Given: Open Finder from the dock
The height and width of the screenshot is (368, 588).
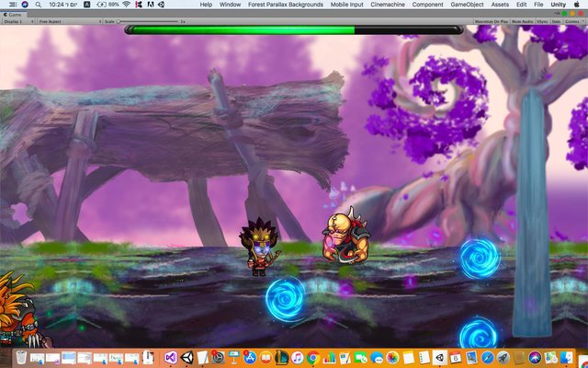Looking at the screenshot, I should (567, 357).
